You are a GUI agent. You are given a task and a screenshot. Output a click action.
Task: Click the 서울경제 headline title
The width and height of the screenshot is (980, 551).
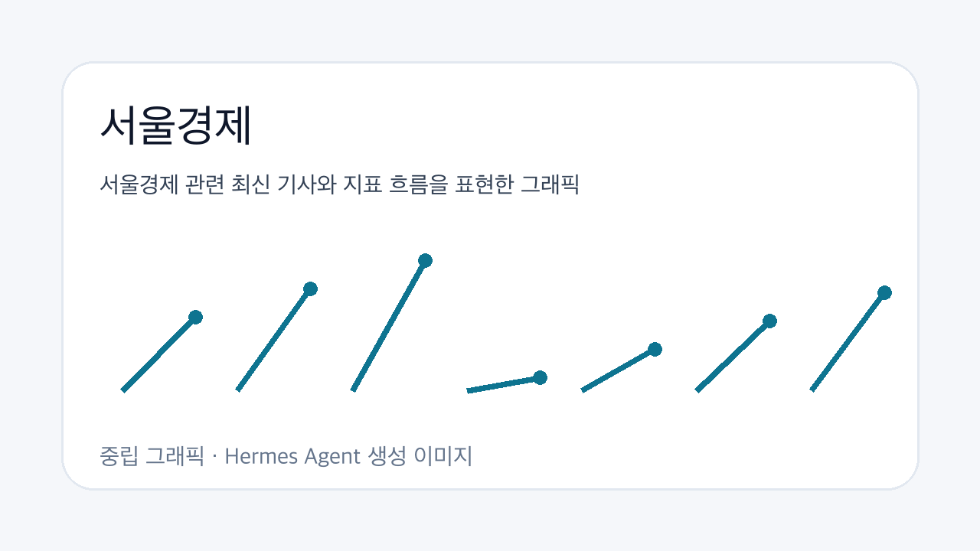tap(176, 126)
